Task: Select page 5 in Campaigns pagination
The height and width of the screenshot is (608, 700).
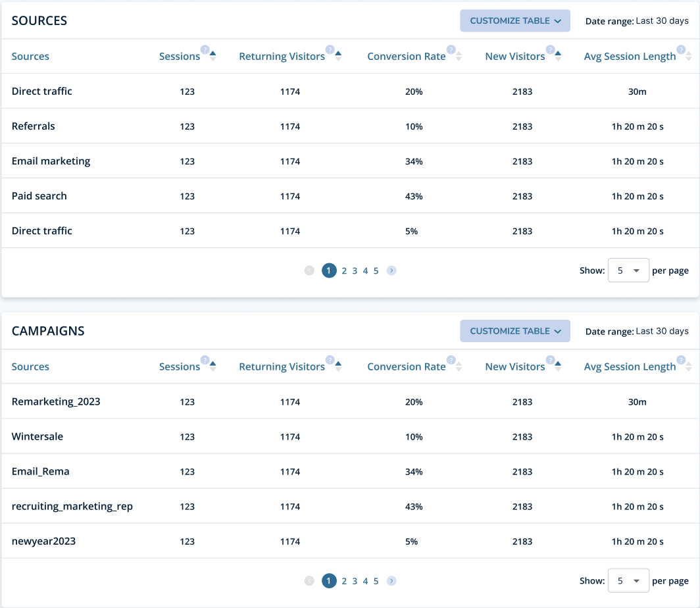Action: 376,581
